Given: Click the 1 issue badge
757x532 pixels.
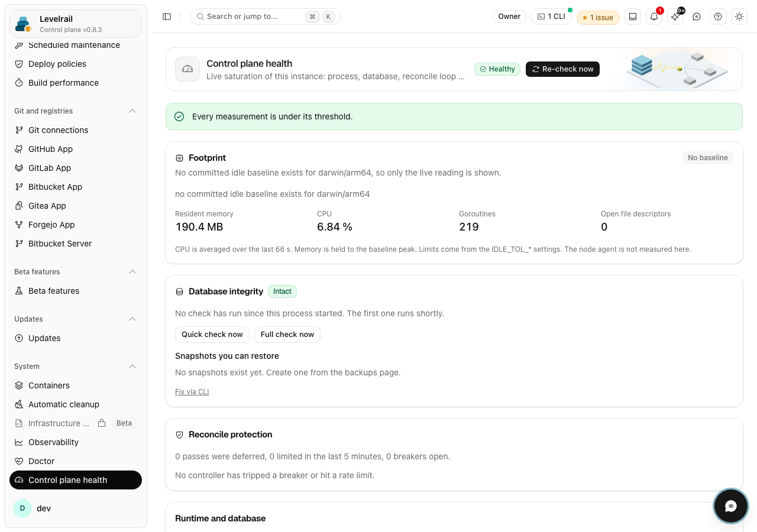Looking at the screenshot, I should [x=598, y=17].
